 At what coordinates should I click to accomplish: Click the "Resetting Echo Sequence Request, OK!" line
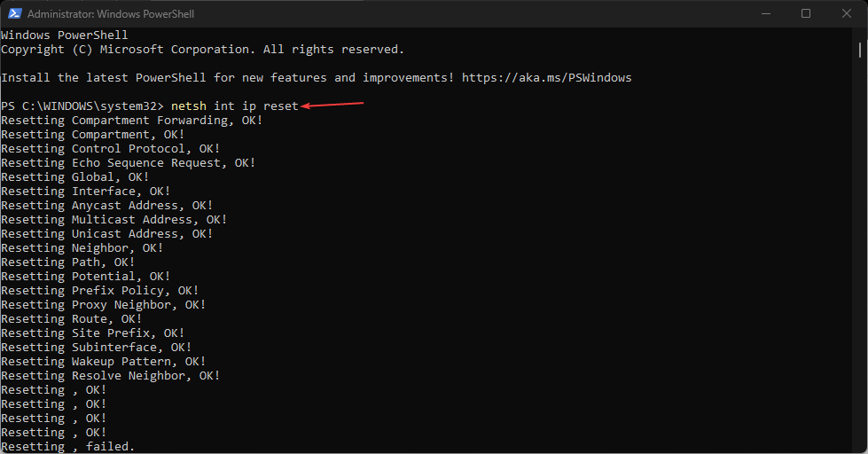coord(129,163)
